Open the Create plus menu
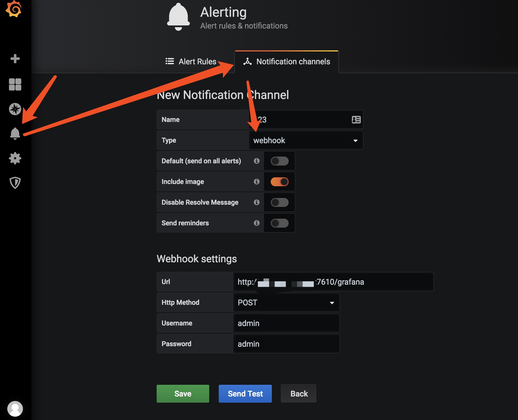 (15, 59)
